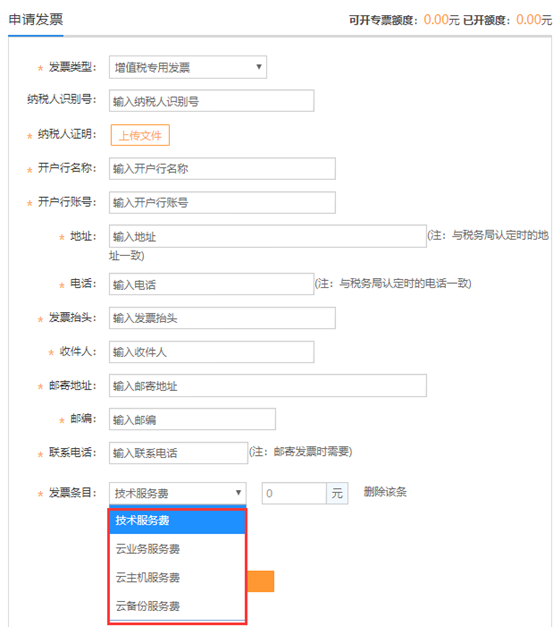This screenshot has width=553, height=627.
Task: Choose 云主机服务费 from the list
Action: [x=177, y=577]
